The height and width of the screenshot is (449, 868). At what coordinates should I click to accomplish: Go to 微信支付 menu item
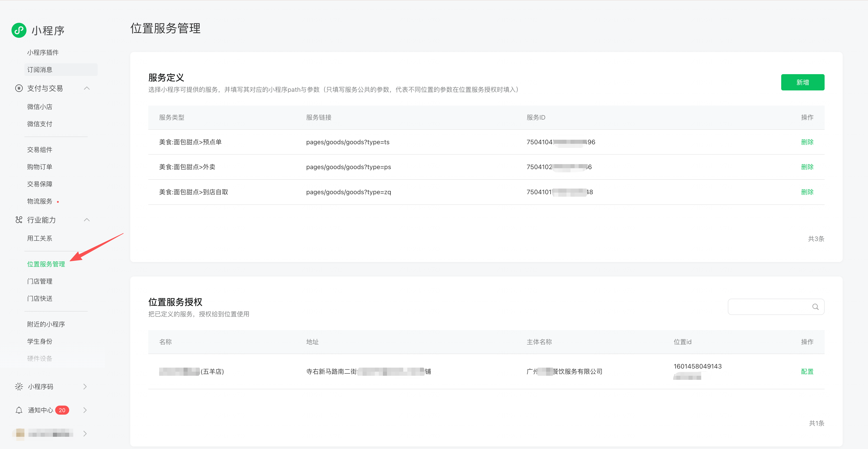click(40, 124)
